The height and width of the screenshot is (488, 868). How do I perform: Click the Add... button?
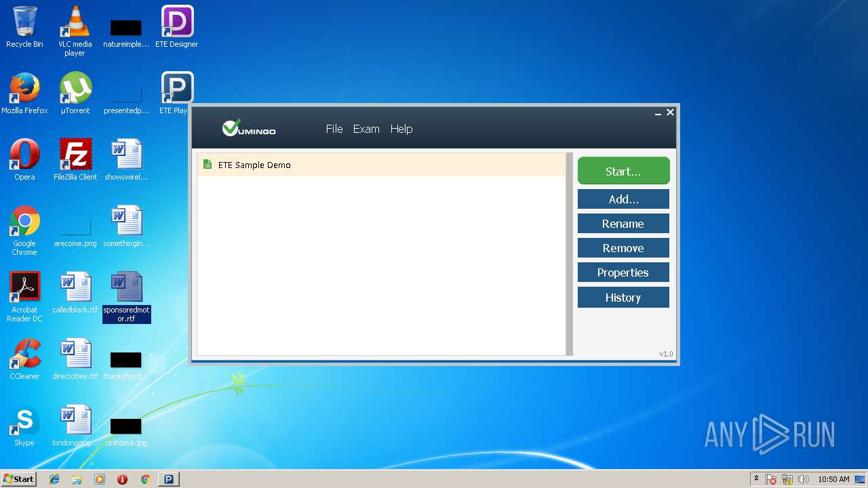tap(623, 199)
